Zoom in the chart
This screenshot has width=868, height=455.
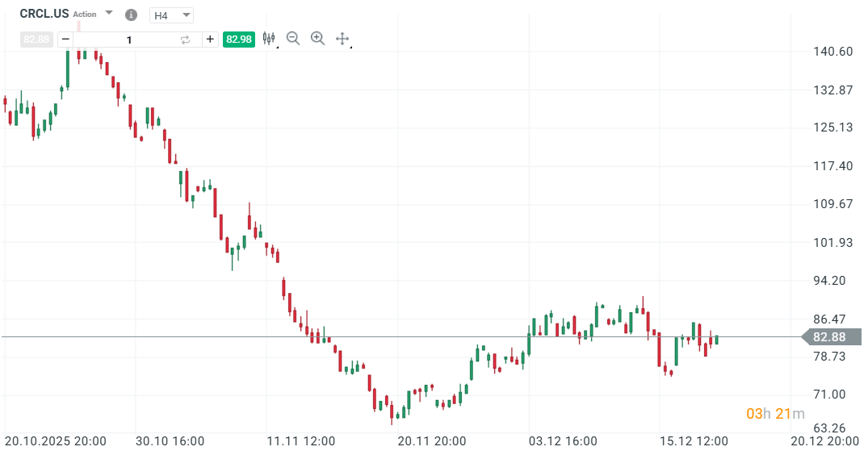click(x=317, y=38)
